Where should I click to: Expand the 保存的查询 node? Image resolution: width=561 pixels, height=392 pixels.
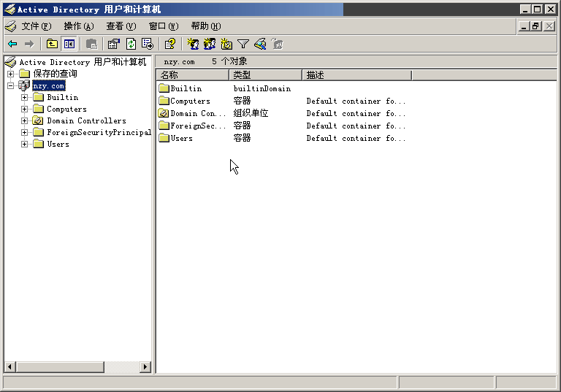(10, 74)
